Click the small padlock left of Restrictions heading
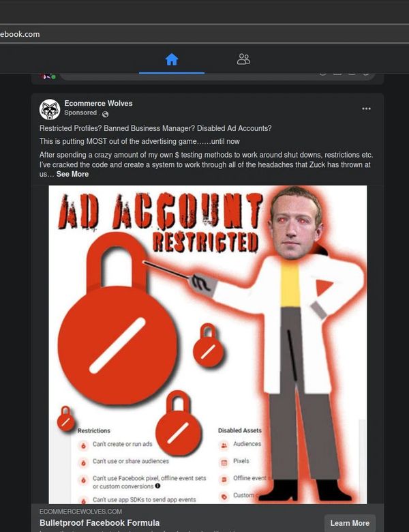This screenshot has width=409, height=532. [x=65, y=418]
